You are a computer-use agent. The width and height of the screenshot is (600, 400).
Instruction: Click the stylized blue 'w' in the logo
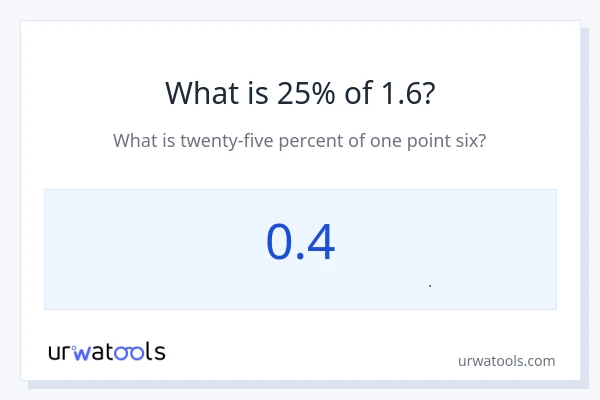(x=82, y=353)
